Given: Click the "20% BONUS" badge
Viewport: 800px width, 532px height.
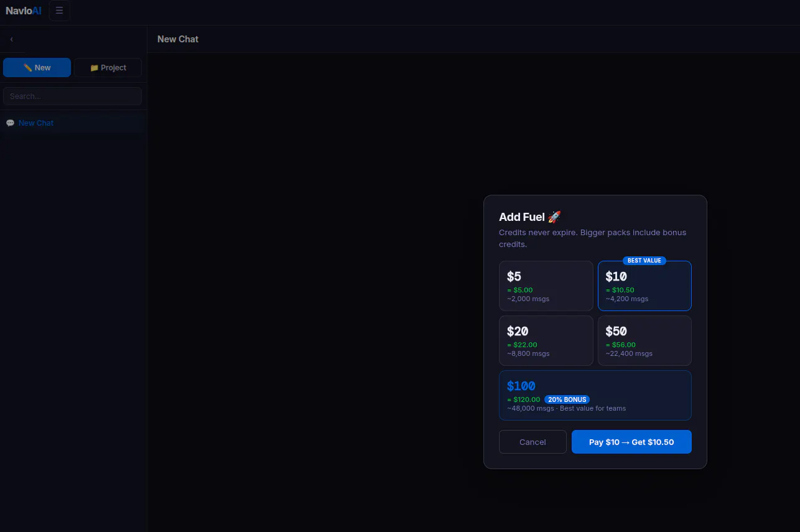Looking at the screenshot, I should [x=567, y=399].
